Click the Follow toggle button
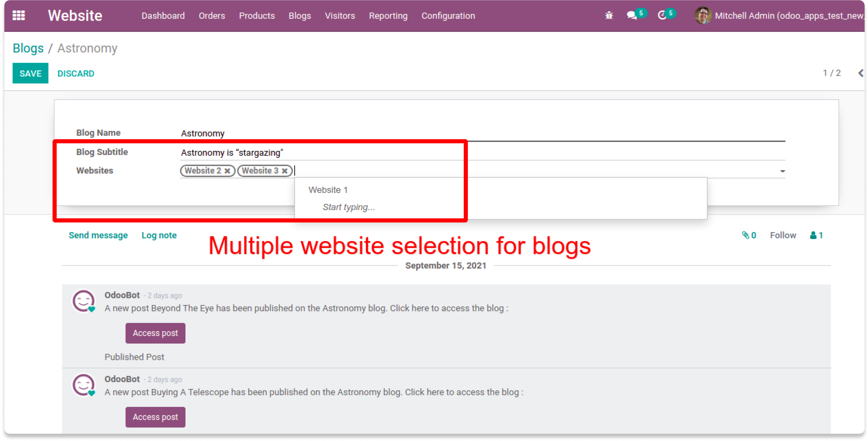Image resolution: width=868 pixels, height=441 pixels. coord(783,235)
